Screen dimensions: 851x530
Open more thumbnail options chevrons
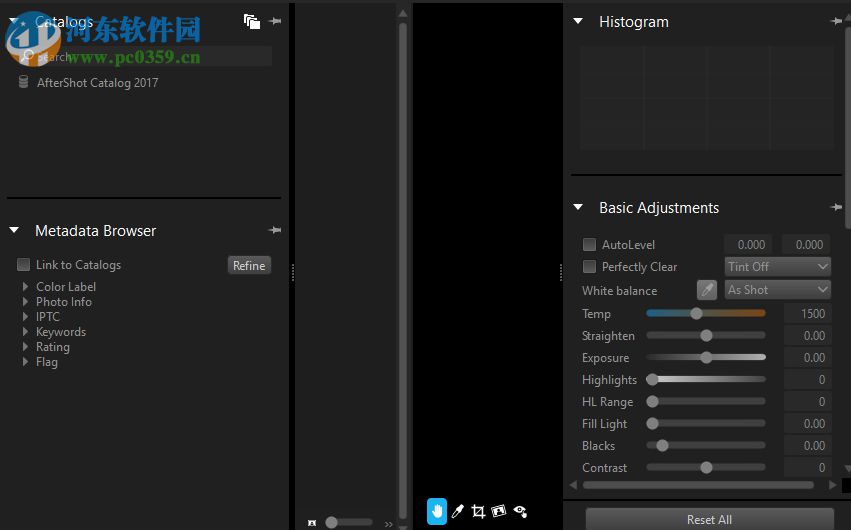point(388,524)
